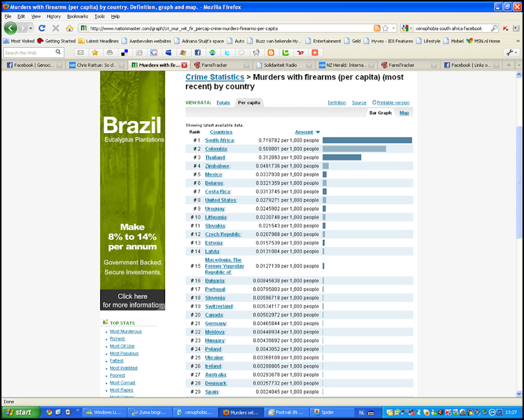Bookmark this page with the star icon
Screen dimensions: 524x420
click(385, 28)
